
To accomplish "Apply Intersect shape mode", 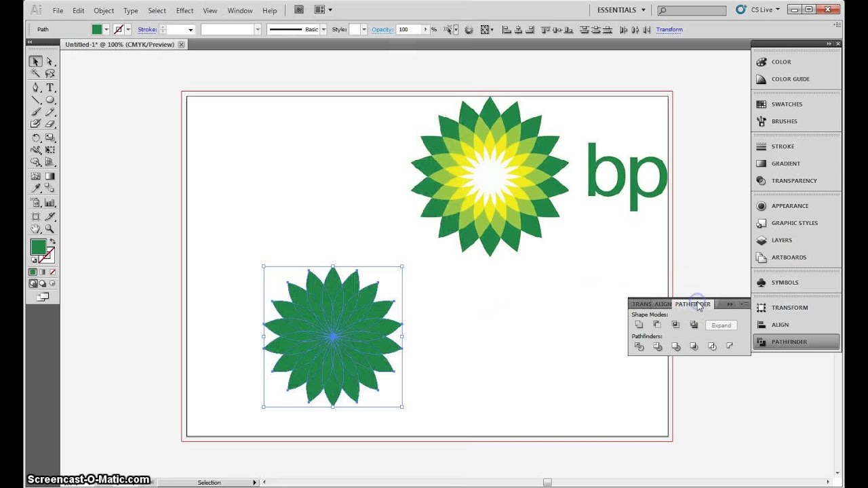I will pos(675,325).
